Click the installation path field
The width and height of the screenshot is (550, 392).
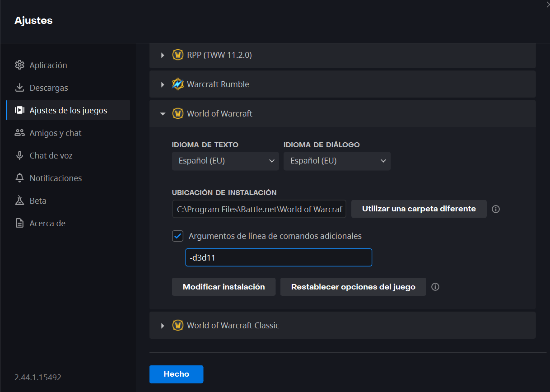[259, 209]
